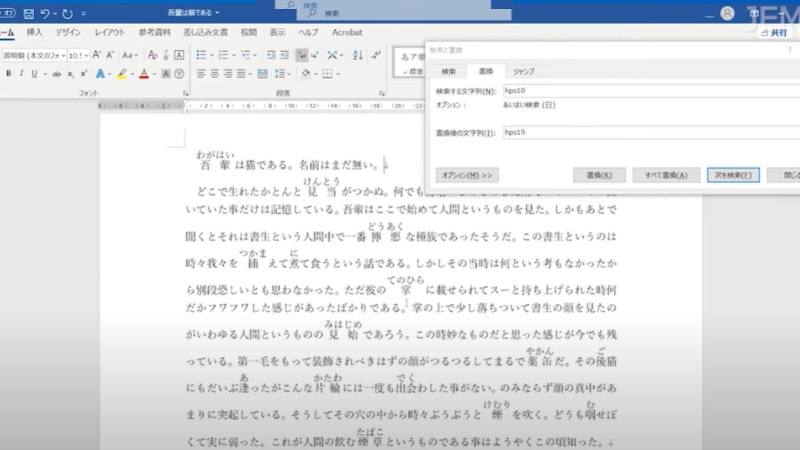Open the Change Case (Aa) dropdown
Image resolution: width=800 pixels, height=450 pixels.
tap(130, 55)
